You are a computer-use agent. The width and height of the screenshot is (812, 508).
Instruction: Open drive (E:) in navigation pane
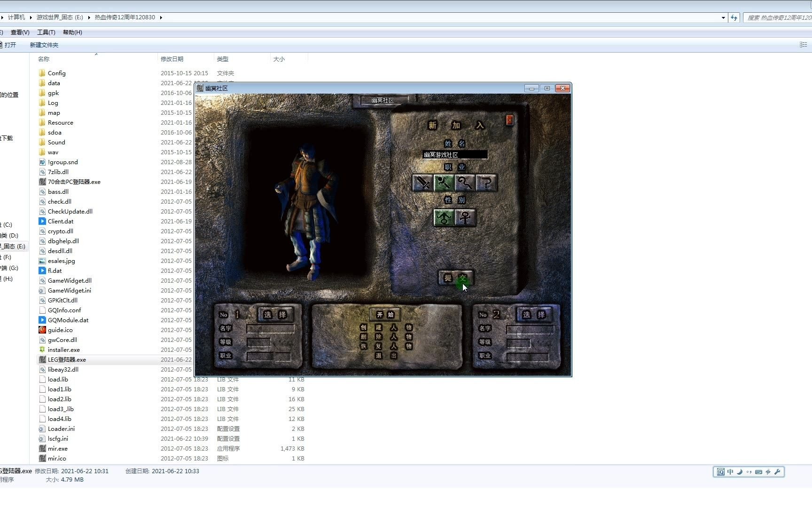[13, 246]
